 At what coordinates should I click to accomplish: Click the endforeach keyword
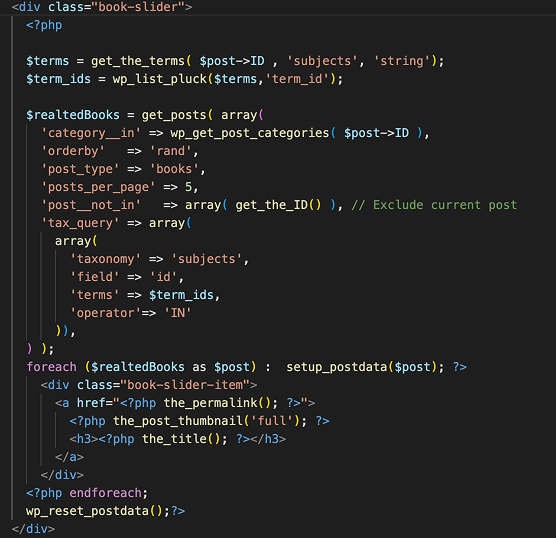[106, 493]
